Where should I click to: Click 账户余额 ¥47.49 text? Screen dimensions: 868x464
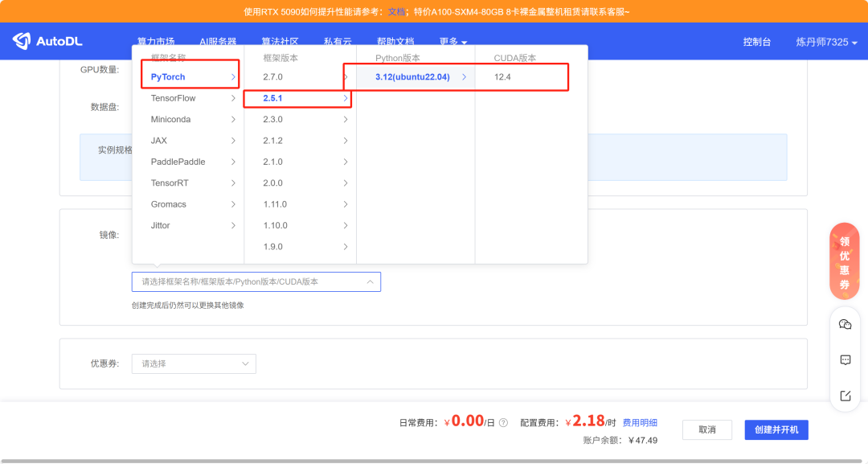click(x=620, y=441)
